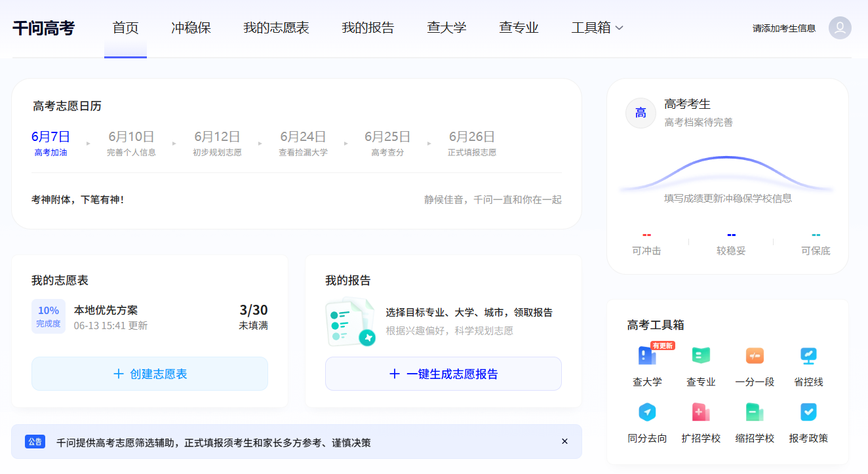Select the 6月26日 正式填报志愿 step

[472, 144]
